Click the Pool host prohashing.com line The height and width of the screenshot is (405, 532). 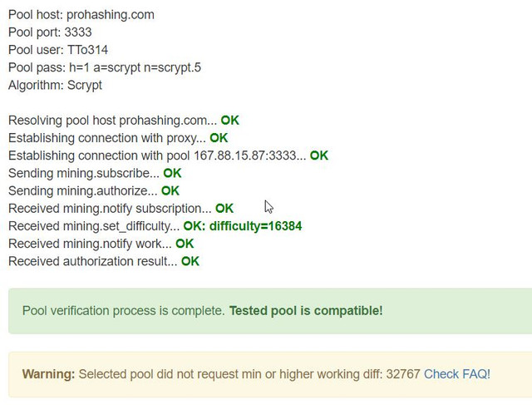point(81,15)
